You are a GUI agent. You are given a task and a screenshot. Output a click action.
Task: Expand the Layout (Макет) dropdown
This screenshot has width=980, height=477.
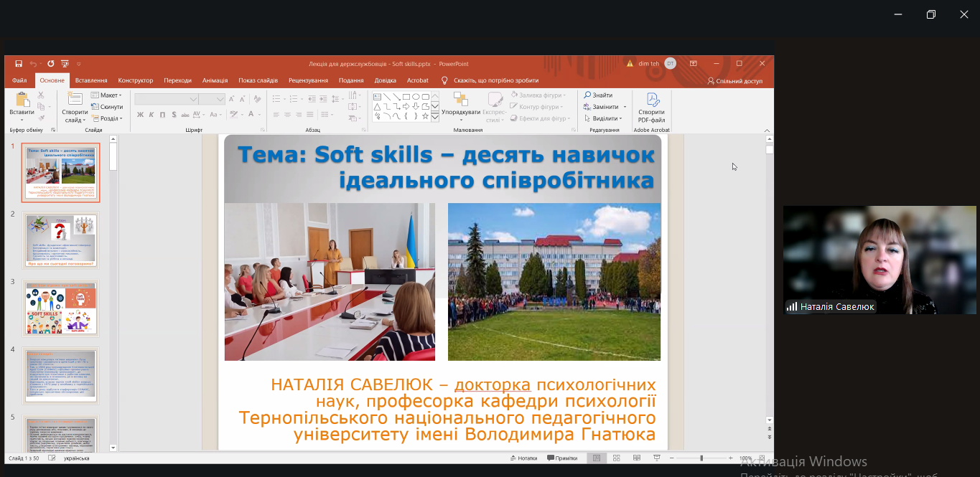pyautogui.click(x=106, y=95)
